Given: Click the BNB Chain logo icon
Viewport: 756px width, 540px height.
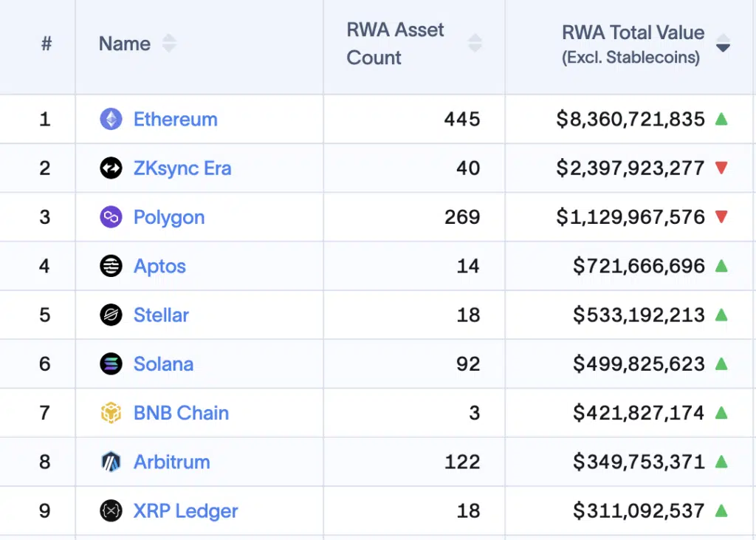Looking at the screenshot, I should tap(111, 413).
